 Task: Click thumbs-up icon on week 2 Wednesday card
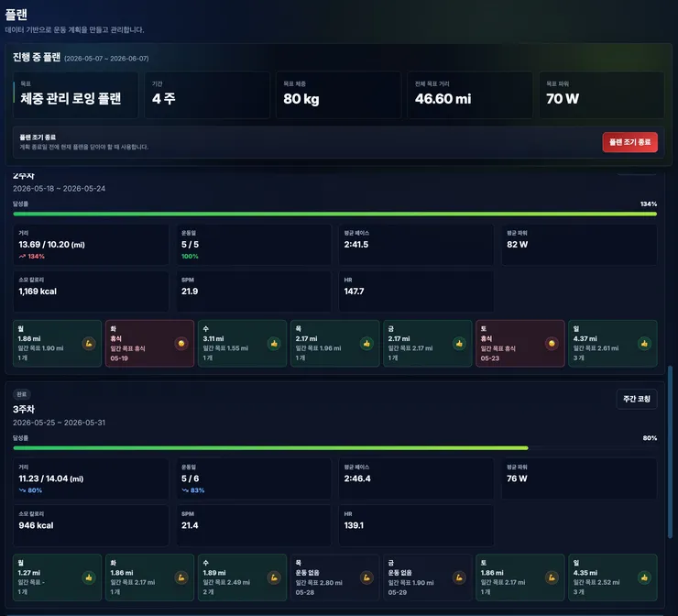274,344
